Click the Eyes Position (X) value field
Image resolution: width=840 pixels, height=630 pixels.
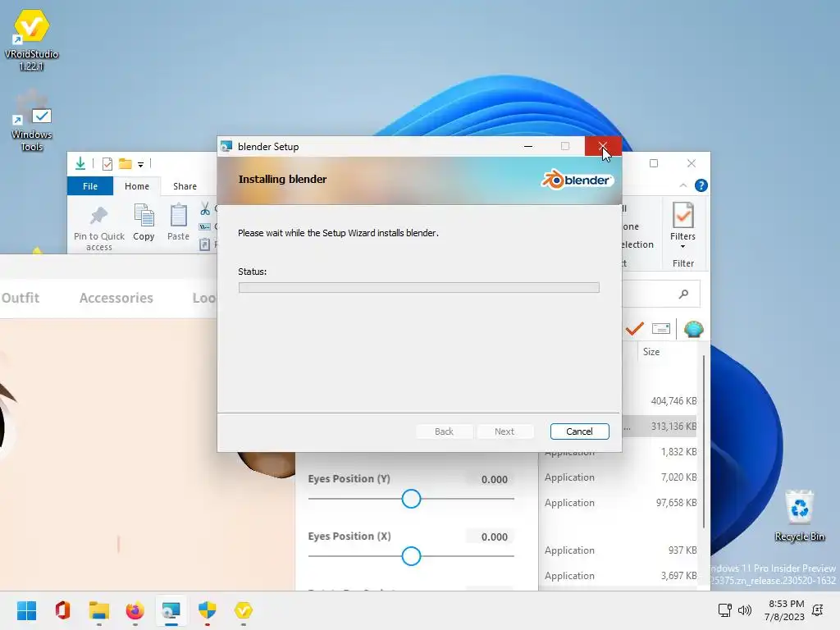point(491,536)
